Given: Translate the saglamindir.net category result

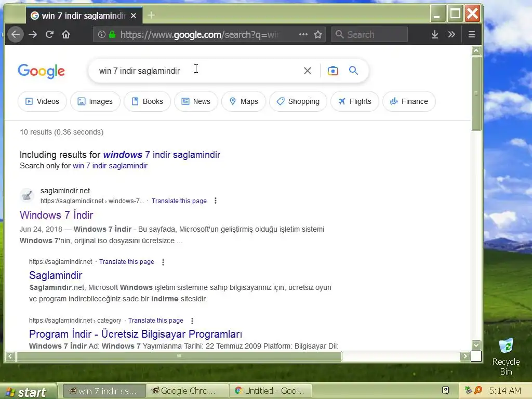Looking at the screenshot, I should (156, 320).
